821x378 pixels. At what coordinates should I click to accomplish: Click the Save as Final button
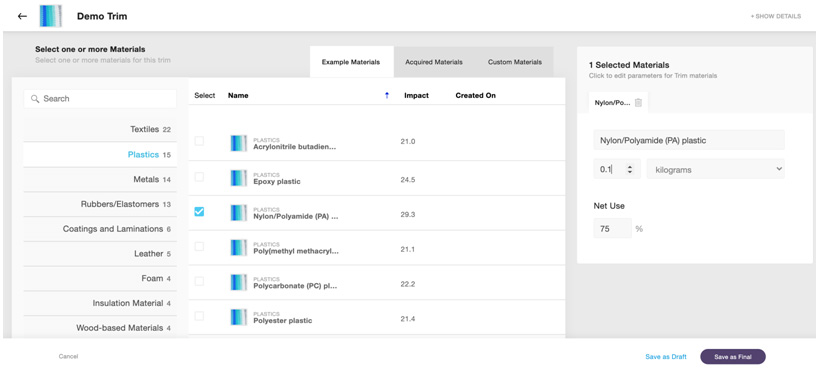733,357
